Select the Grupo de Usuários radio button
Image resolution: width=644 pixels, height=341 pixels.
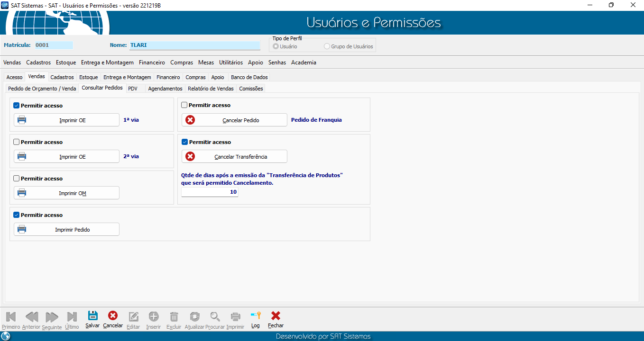327,46
